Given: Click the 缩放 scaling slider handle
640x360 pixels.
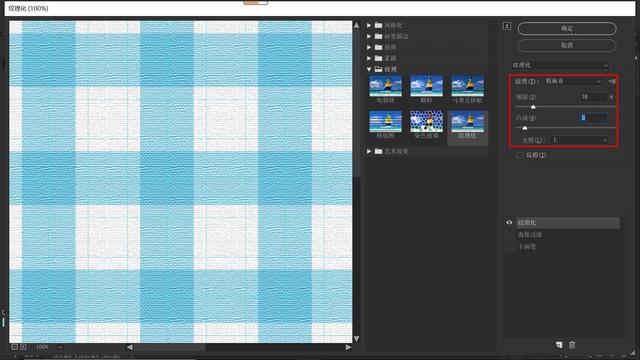Looking at the screenshot, I should 533,107.
